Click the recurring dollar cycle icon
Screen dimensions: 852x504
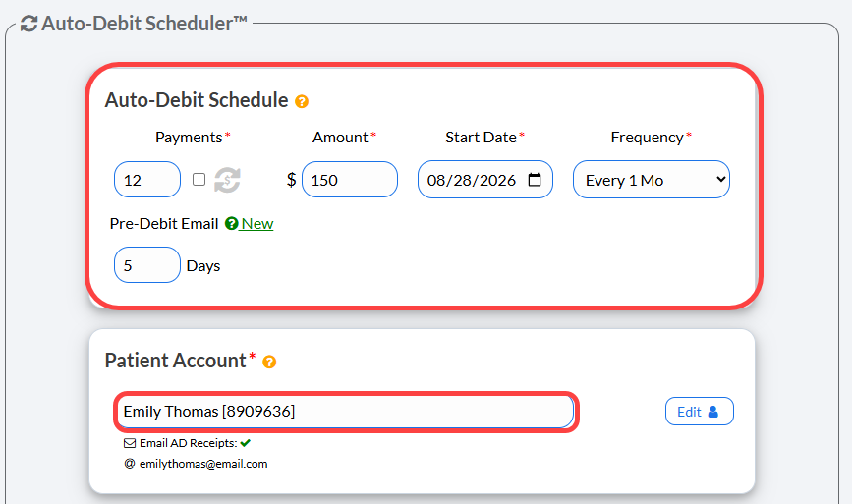pyautogui.click(x=227, y=180)
